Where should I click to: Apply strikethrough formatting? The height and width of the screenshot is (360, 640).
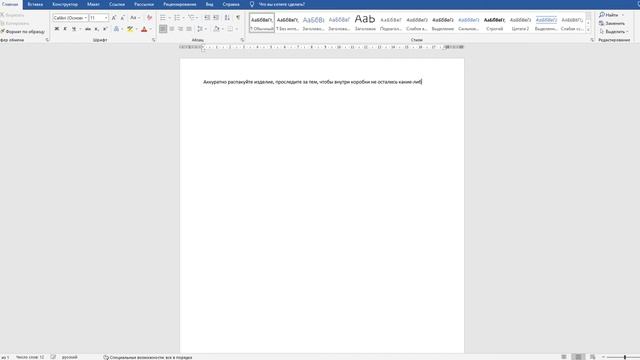pyautogui.click(x=88, y=29)
